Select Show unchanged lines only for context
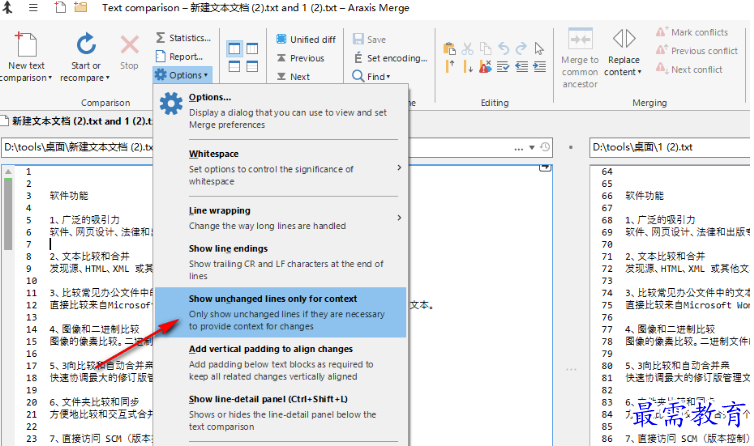Screen dimensions: 754x446 pyautogui.click(x=281, y=312)
